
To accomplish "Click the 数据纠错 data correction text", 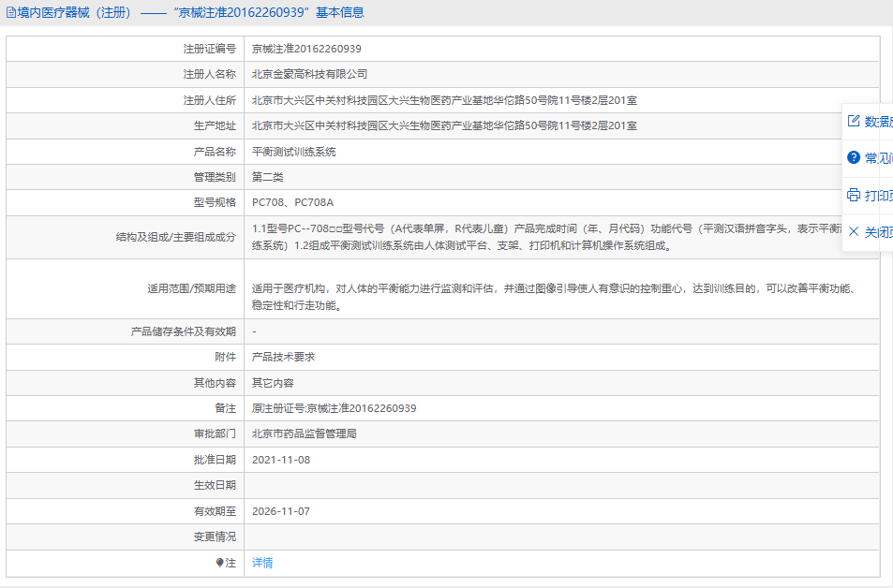I will [878, 122].
